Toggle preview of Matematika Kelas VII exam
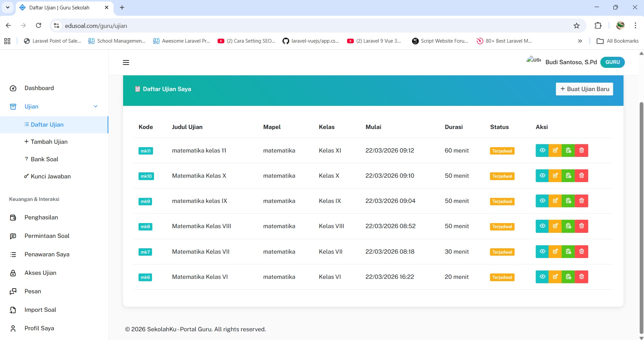This screenshot has width=644, height=340. pos(542,251)
